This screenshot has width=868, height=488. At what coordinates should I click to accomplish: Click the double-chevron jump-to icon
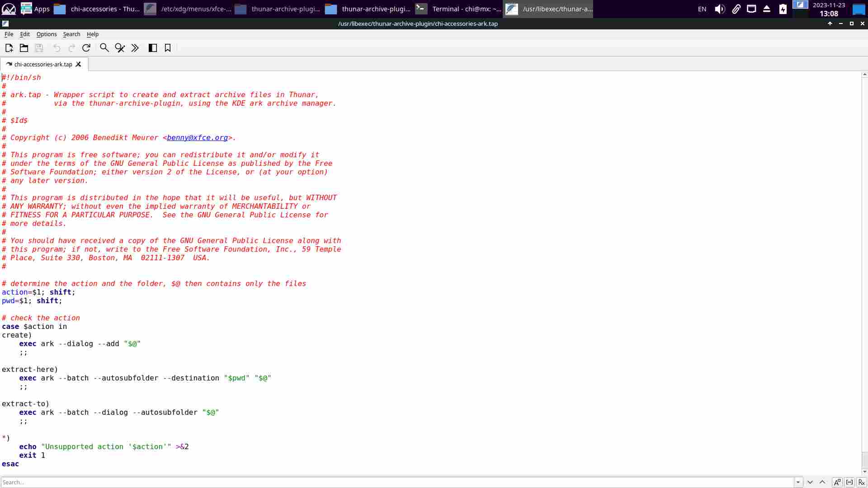tap(135, 48)
